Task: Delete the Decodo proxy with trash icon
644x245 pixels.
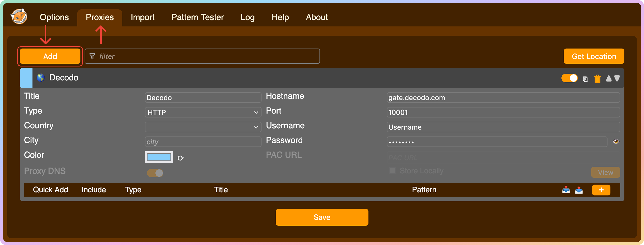Action: coord(597,79)
